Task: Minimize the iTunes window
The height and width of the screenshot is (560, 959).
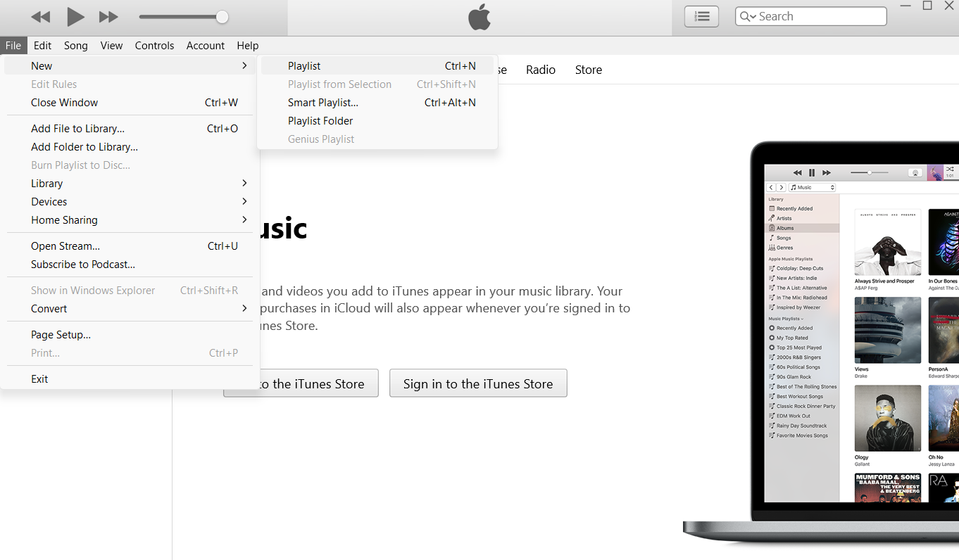Action: click(x=905, y=6)
